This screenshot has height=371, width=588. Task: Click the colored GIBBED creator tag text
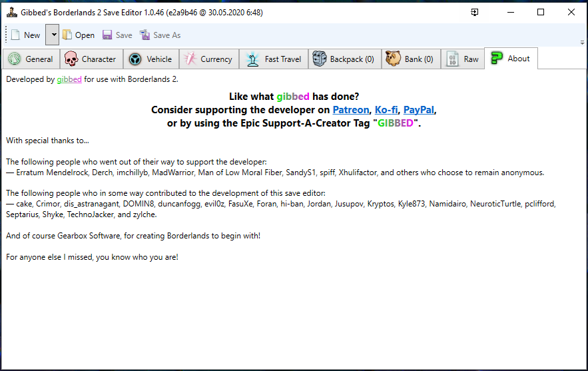coord(396,123)
